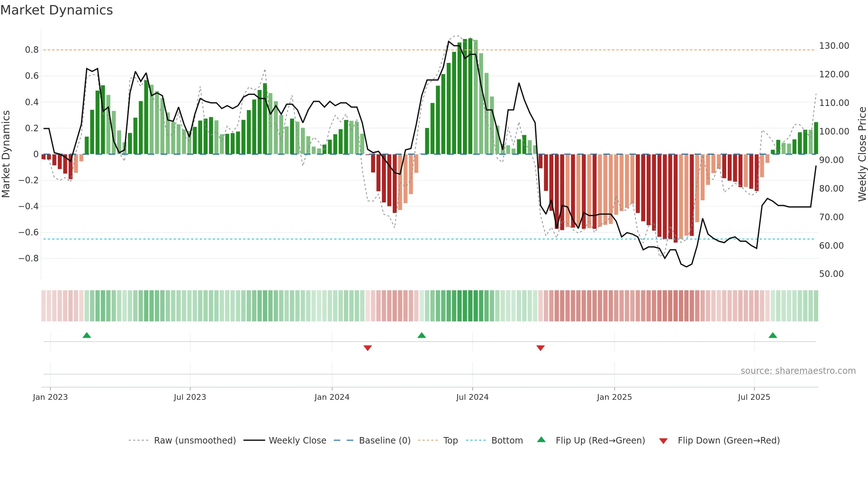This screenshot has height=488, width=868.
Task: Click the 120.00 right axis price label
Action: [834, 74]
